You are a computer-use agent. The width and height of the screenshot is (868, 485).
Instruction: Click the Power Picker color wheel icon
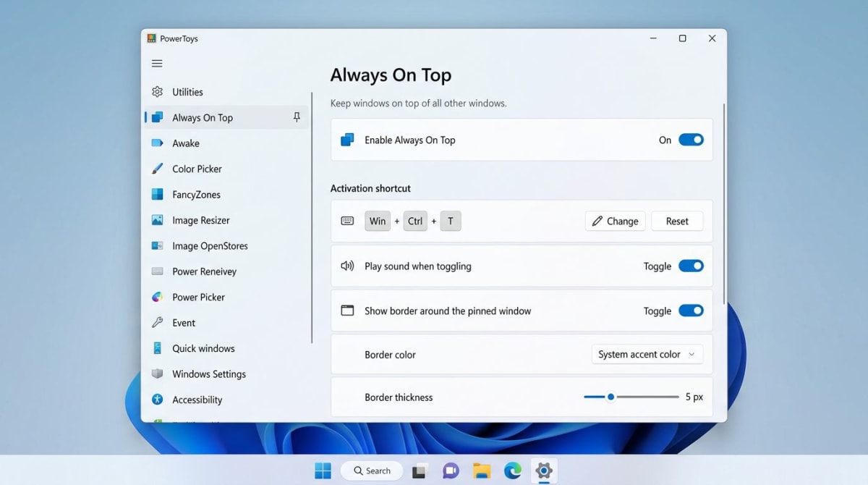point(157,297)
